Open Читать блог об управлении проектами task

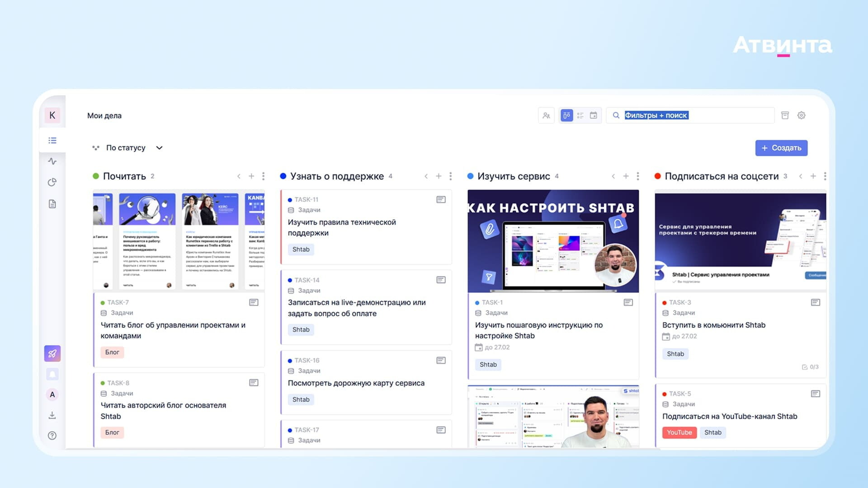pyautogui.click(x=173, y=331)
